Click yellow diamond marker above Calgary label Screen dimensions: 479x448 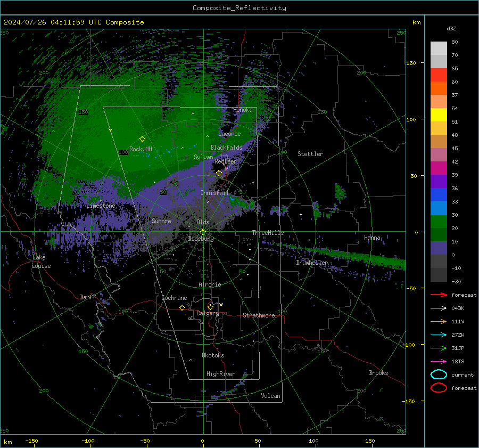coord(210,307)
